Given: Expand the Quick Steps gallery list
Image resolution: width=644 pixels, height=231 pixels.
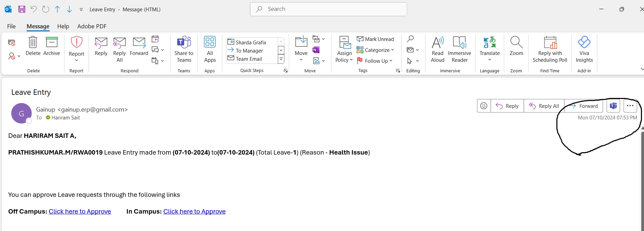Looking at the screenshot, I should (x=281, y=59).
